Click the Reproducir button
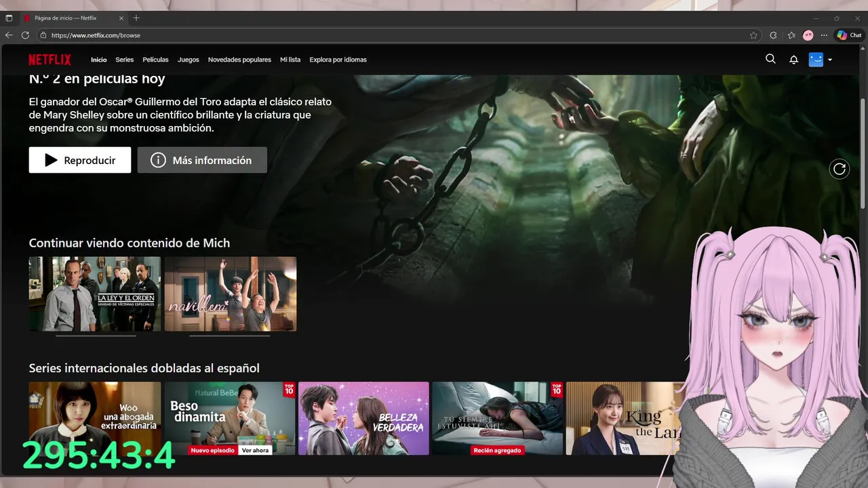Screen dimensions: 868x488 click(x=80, y=160)
